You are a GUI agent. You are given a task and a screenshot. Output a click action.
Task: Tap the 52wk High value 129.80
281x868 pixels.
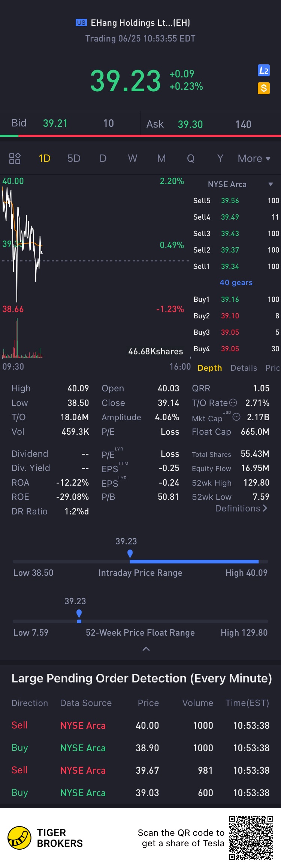click(x=257, y=482)
